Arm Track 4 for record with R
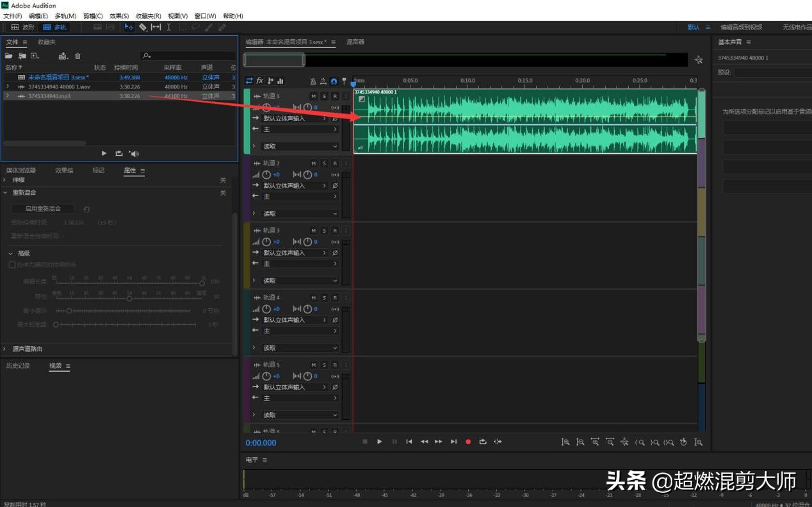The image size is (812, 507). tap(335, 298)
